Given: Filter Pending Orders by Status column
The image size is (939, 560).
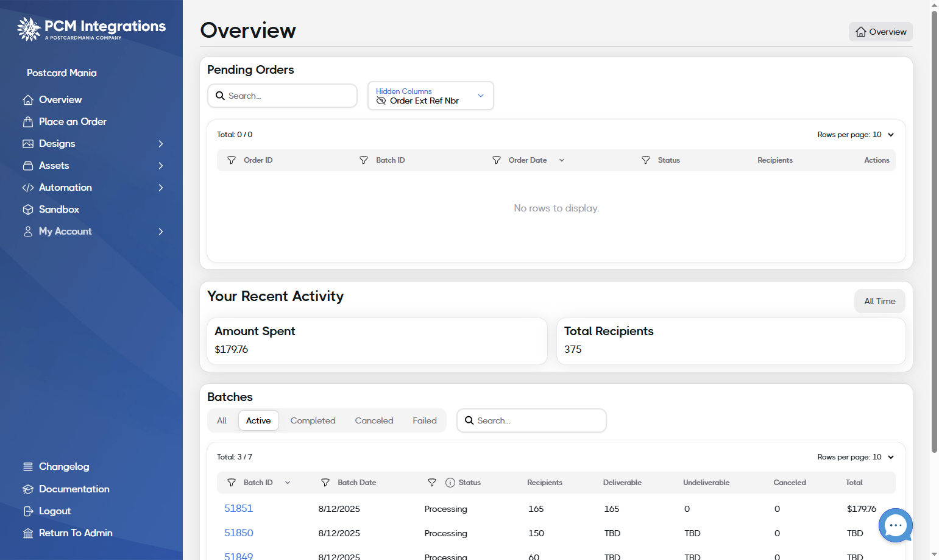Looking at the screenshot, I should (646, 160).
